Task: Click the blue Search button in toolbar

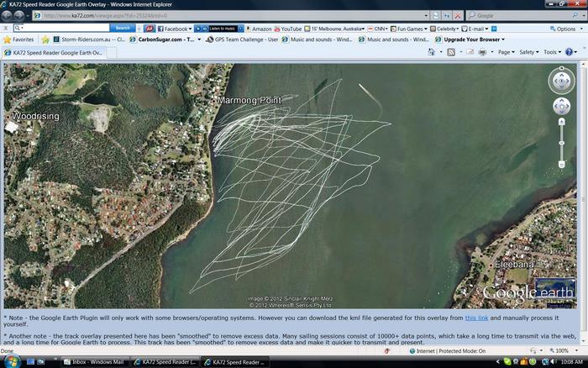Action: pos(122,29)
